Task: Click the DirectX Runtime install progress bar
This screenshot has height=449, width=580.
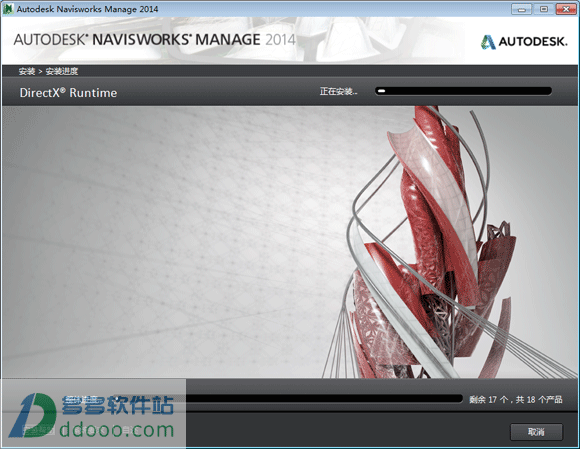Action: click(463, 91)
